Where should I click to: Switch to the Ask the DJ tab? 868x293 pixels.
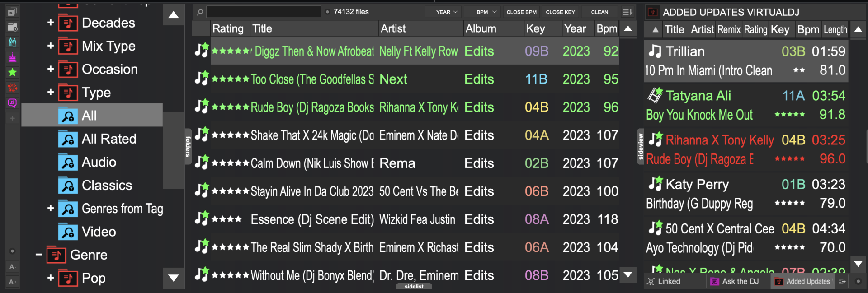click(735, 281)
